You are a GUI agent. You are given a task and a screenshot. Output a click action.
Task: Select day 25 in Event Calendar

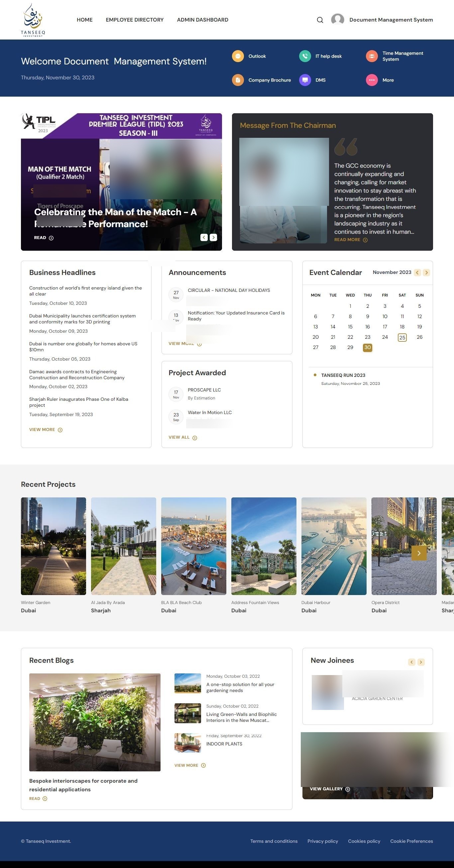tap(402, 337)
